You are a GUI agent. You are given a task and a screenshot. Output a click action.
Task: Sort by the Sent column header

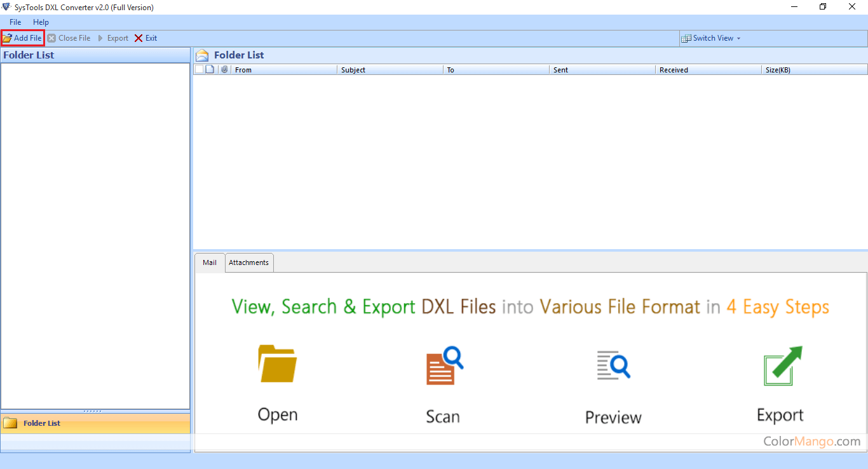click(x=602, y=70)
